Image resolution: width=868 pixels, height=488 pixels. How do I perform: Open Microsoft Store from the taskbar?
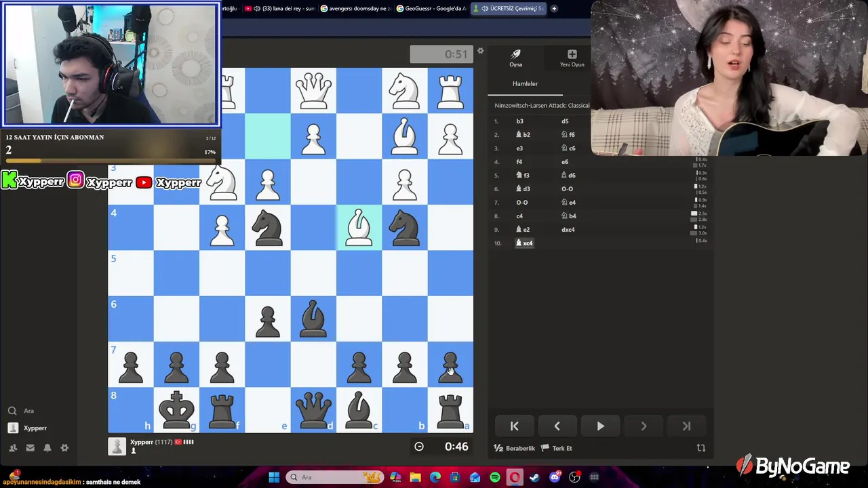point(455,477)
